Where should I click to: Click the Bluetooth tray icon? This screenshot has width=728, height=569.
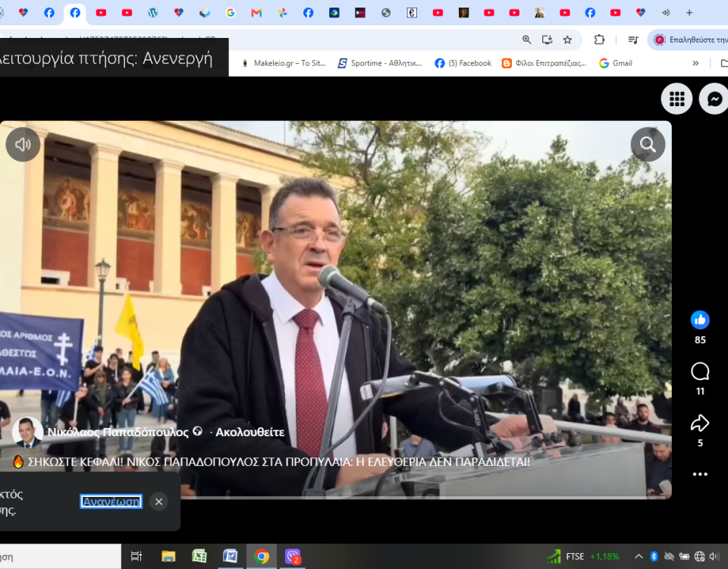point(654,556)
